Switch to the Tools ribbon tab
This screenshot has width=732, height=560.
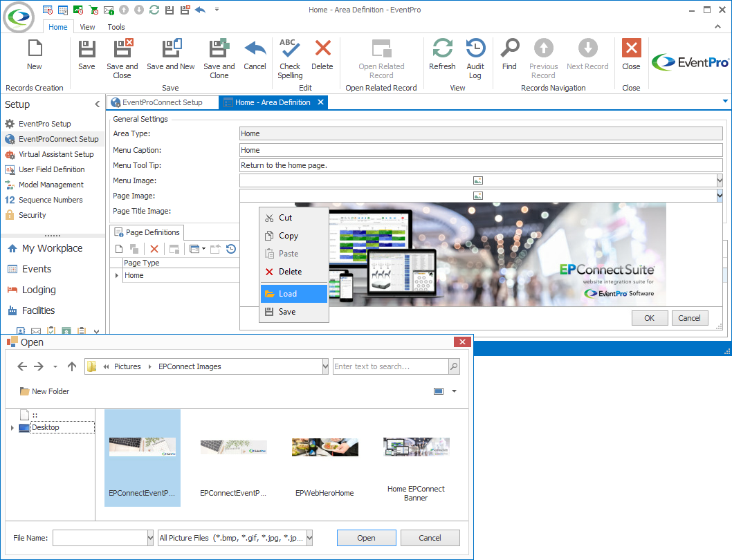[x=116, y=27]
